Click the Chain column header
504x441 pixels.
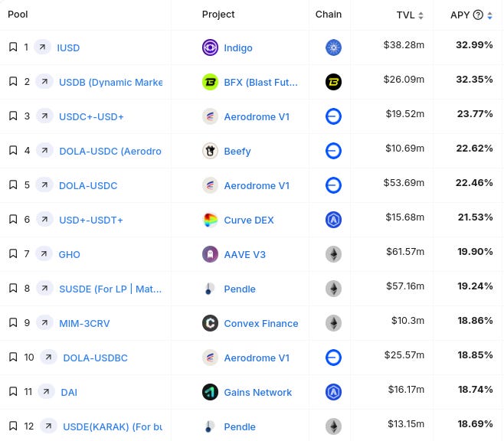(x=328, y=15)
